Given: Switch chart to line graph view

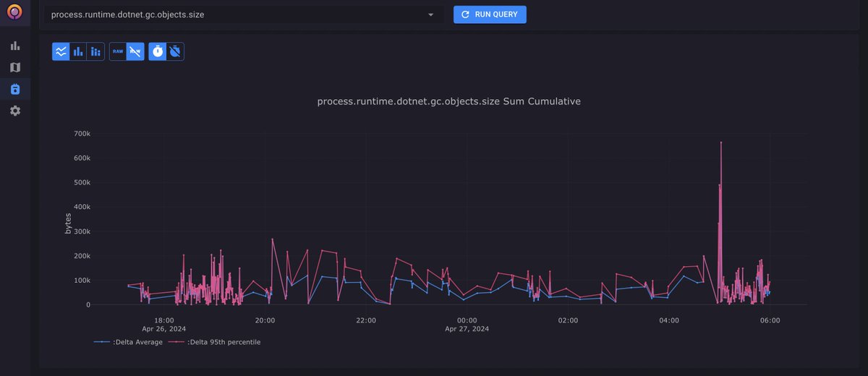Looking at the screenshot, I should click(61, 51).
